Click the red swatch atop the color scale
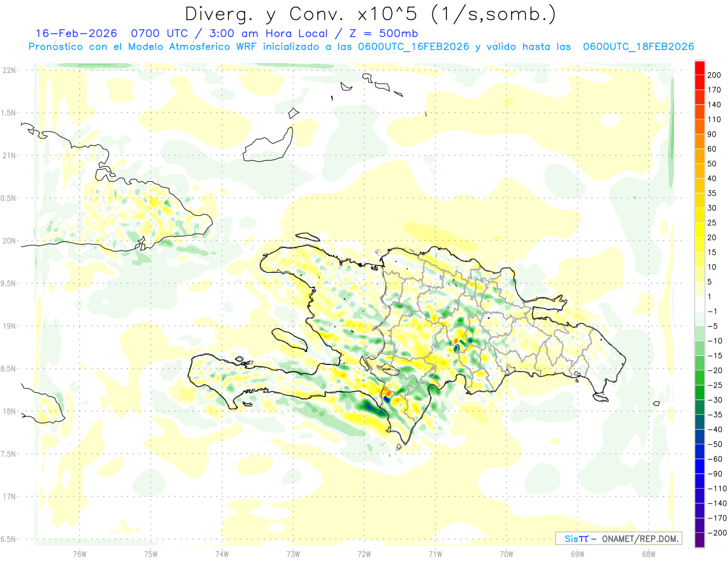The height and width of the screenshot is (562, 728). 699,68
